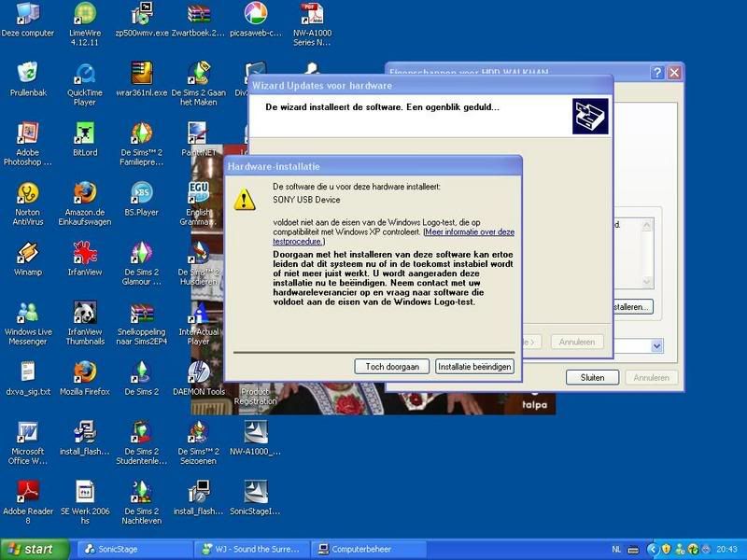Select the IrfanView Thumbnails icon
747x560 pixels.
(85, 323)
